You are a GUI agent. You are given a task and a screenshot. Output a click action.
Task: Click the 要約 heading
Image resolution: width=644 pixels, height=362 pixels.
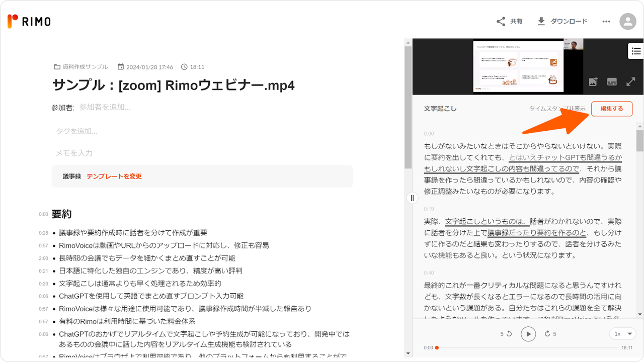tap(61, 214)
